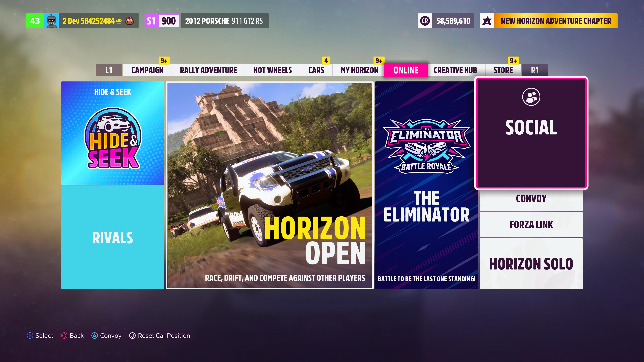Image resolution: width=644 pixels, height=362 pixels.
Task: Open the Forza Link tile
Action: pos(531,225)
